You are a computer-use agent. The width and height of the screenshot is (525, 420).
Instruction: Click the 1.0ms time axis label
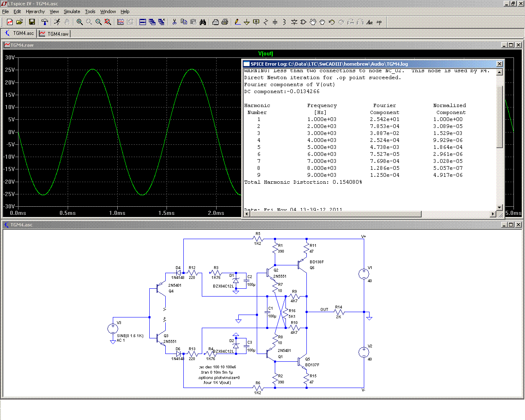[x=117, y=213]
